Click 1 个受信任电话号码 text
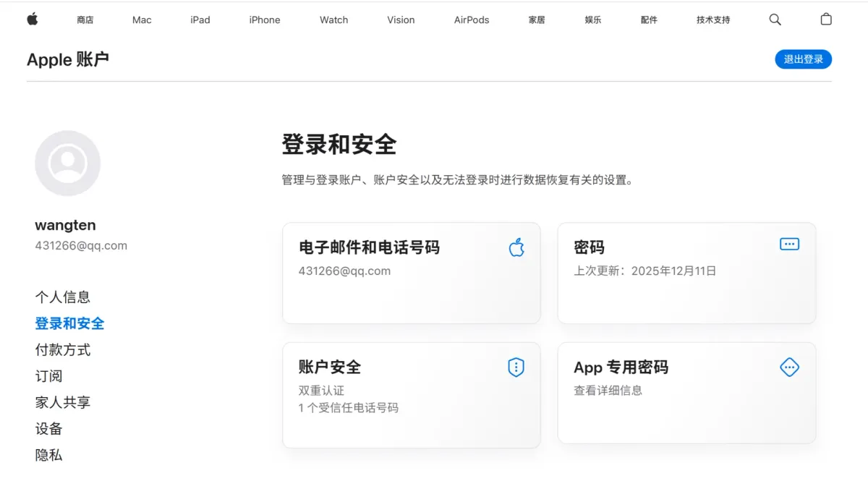This screenshot has height=489, width=868. tap(349, 408)
